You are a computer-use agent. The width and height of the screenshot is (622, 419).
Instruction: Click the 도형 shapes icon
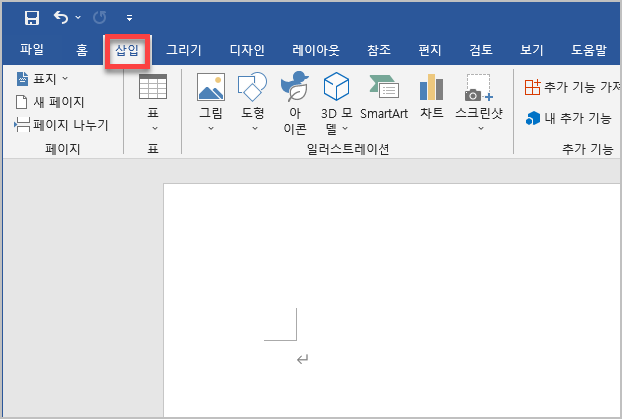tap(252, 86)
